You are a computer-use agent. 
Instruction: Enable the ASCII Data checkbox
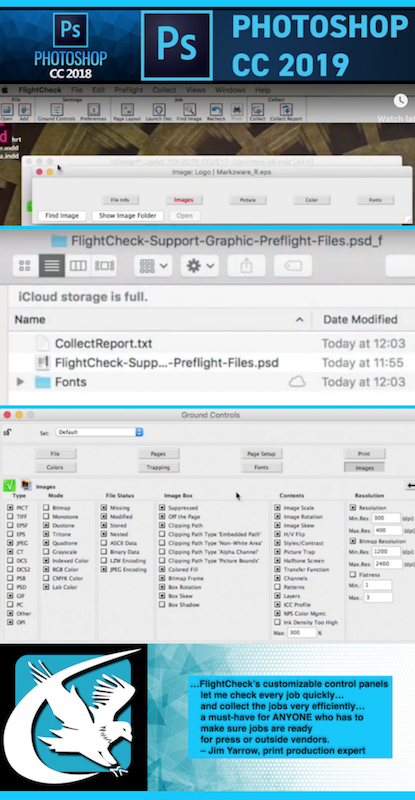104,543
